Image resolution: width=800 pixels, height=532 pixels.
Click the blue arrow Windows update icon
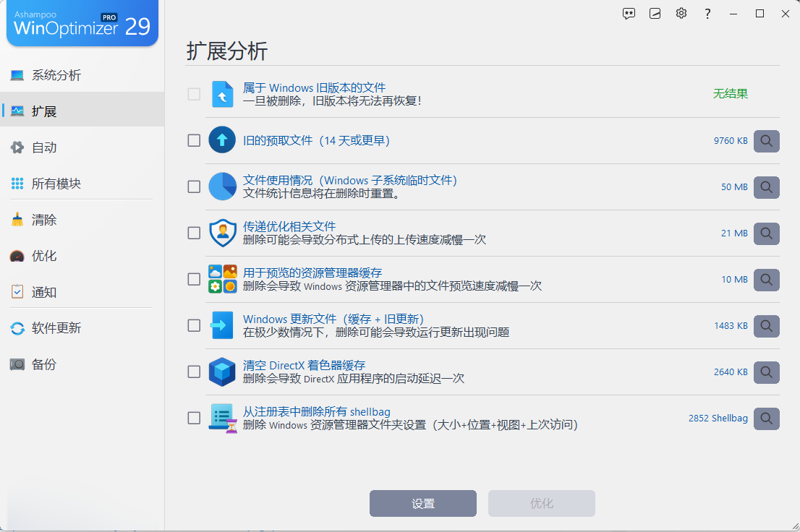click(x=222, y=325)
